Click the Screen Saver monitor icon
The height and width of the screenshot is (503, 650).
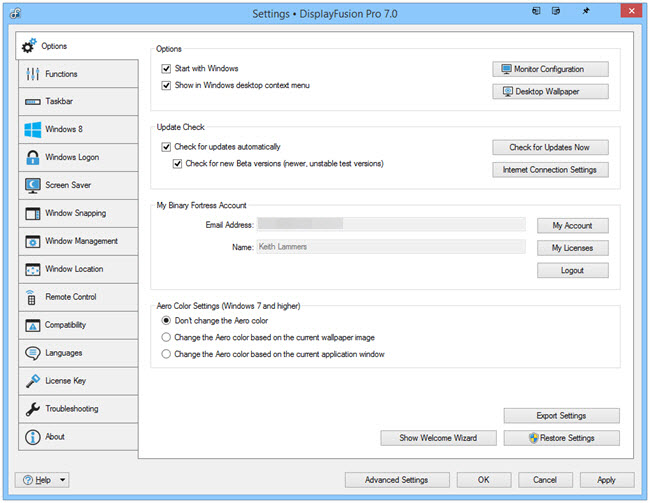click(33, 185)
